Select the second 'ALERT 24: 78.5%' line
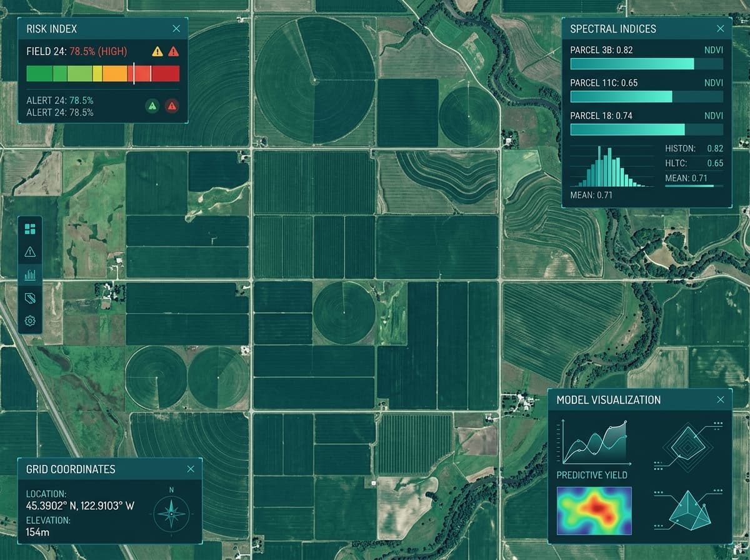This screenshot has height=560, width=750. [x=60, y=112]
